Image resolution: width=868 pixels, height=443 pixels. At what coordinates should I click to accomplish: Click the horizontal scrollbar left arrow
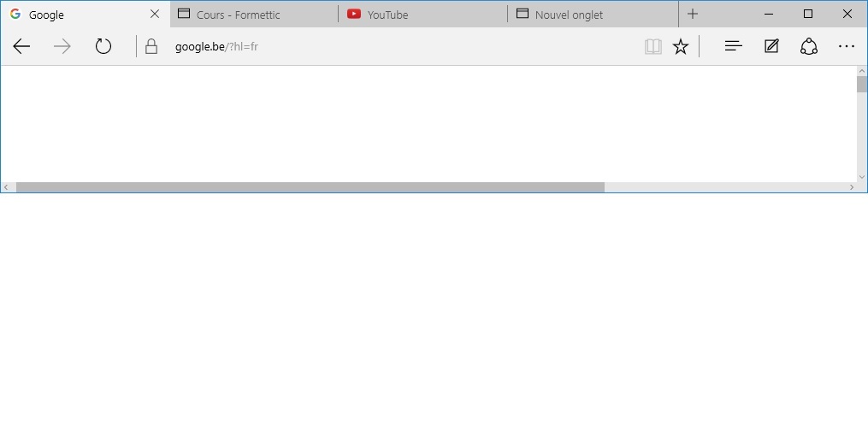[x=6, y=188]
